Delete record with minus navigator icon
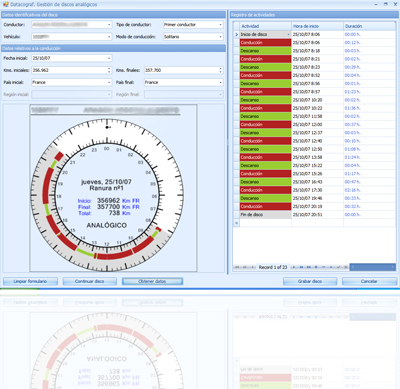400x389 pixels. 323,267
